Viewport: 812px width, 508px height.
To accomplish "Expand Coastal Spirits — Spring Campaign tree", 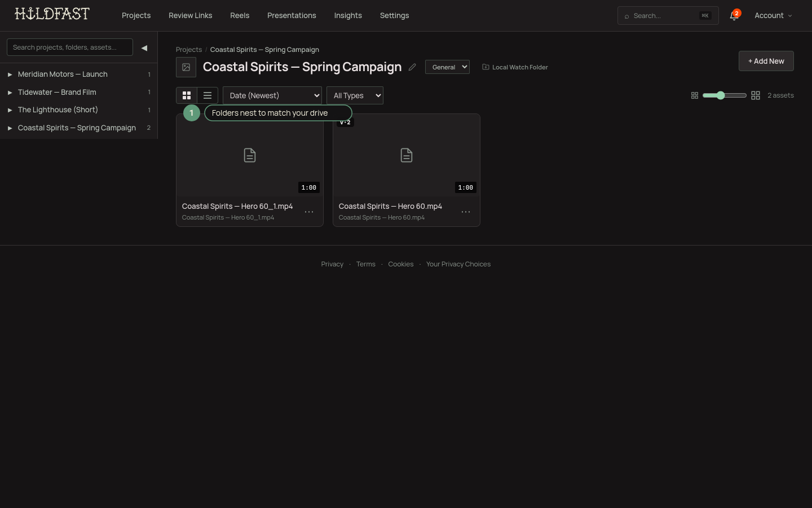I will [10, 128].
